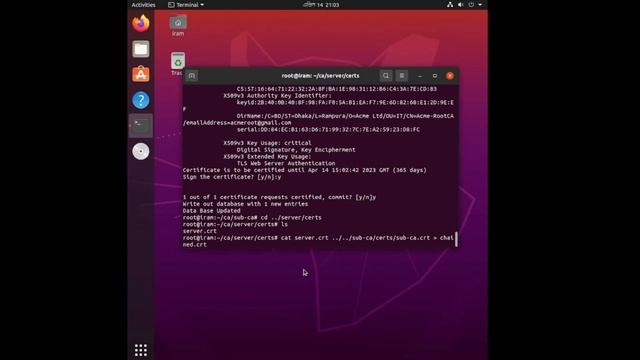Click the power icon in top bar
The width and height of the screenshot is (640, 360).
point(471,5)
